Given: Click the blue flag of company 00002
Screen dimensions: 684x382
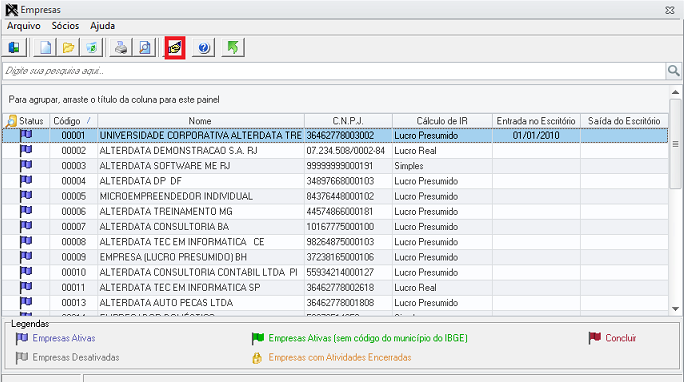Looking at the screenshot, I should 26,150.
